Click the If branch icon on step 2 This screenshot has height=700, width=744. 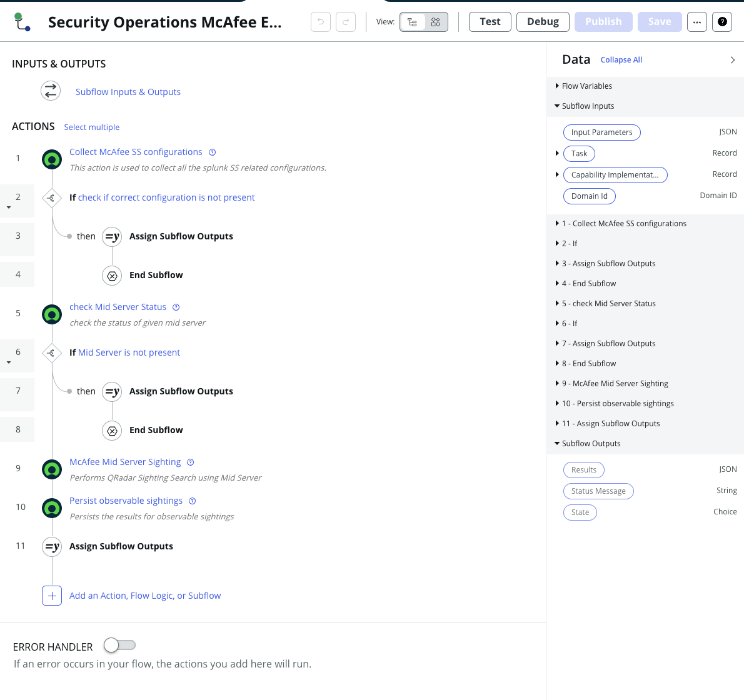[52, 197]
